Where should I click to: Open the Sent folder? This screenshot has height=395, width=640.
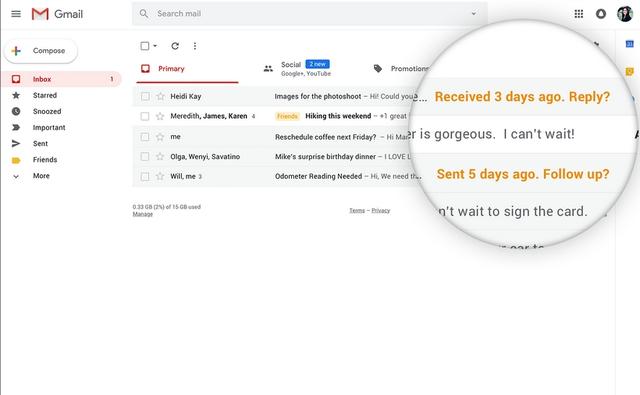tap(40, 144)
